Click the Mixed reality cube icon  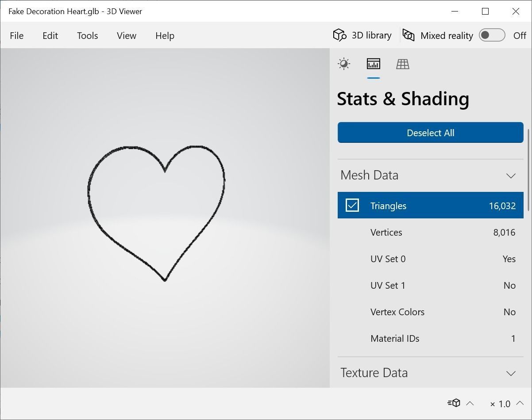(x=409, y=35)
